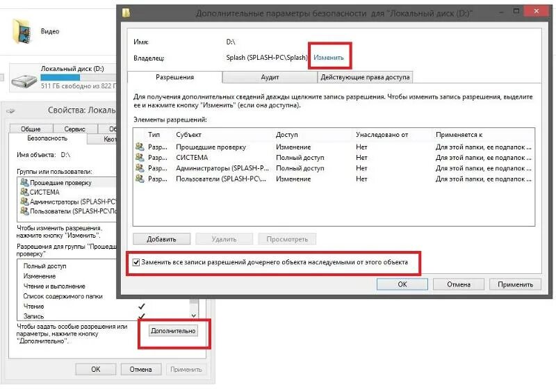556x392 pixels.
Task: Click group icon beside СИСТЕМА in Properties list
Action: click(24, 192)
